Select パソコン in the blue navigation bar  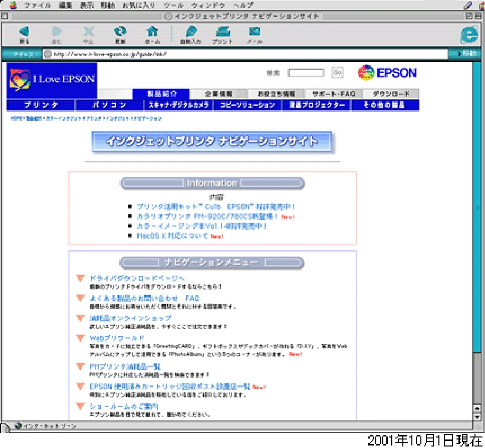110,105
